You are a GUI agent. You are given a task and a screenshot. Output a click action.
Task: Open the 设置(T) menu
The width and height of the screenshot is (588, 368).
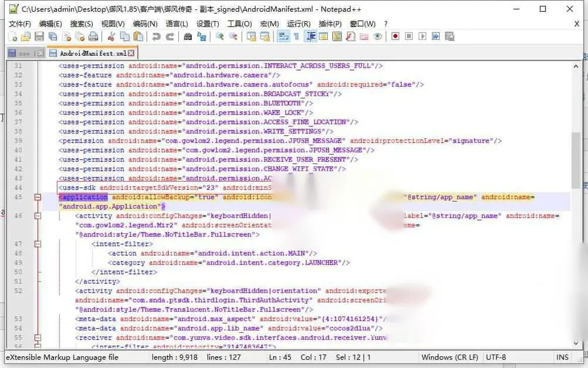208,24
